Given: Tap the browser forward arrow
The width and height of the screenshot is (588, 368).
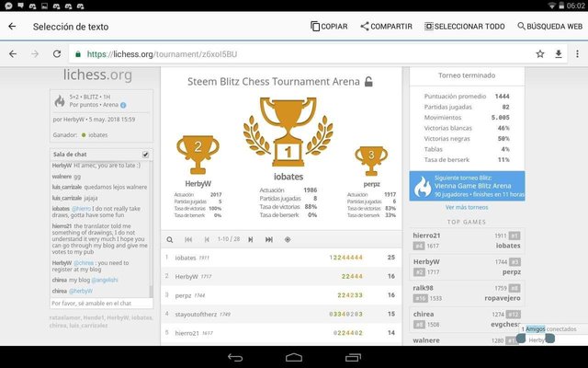Looking at the screenshot, I should [35, 54].
